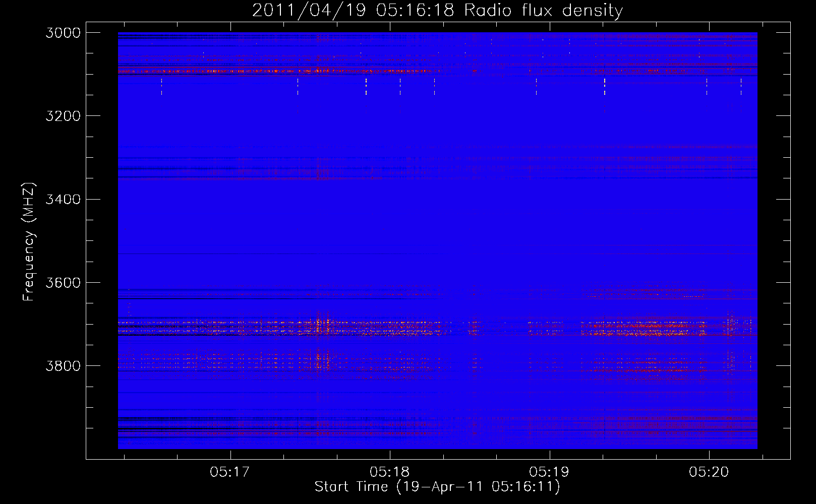Image resolution: width=816 pixels, height=504 pixels.
Task: Click the "Frequency (MHZ)" axis label
Action: click(x=29, y=242)
